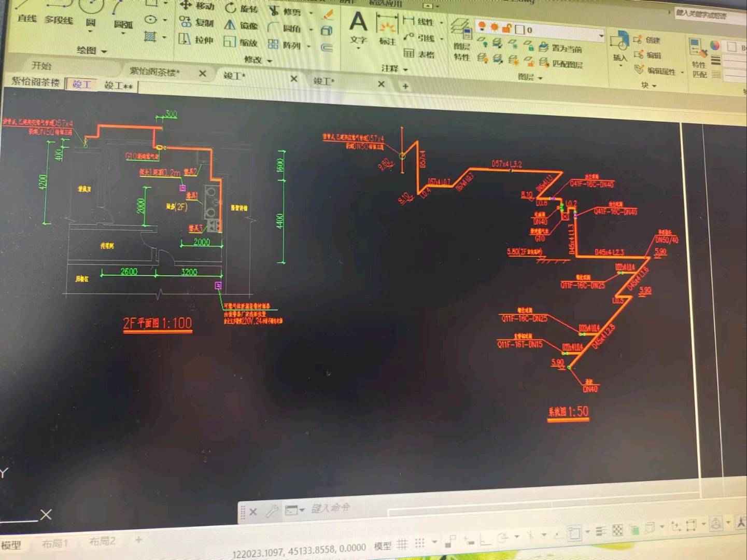This screenshot has height=560, width=747.
Task: Activate the 阵列 array tool
Action: click(284, 45)
